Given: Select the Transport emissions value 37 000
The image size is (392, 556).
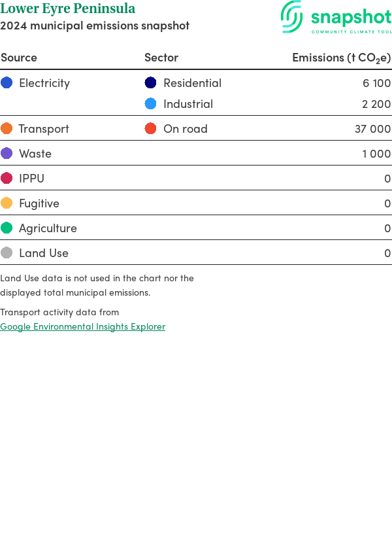Looking at the screenshot, I should click(x=372, y=129).
